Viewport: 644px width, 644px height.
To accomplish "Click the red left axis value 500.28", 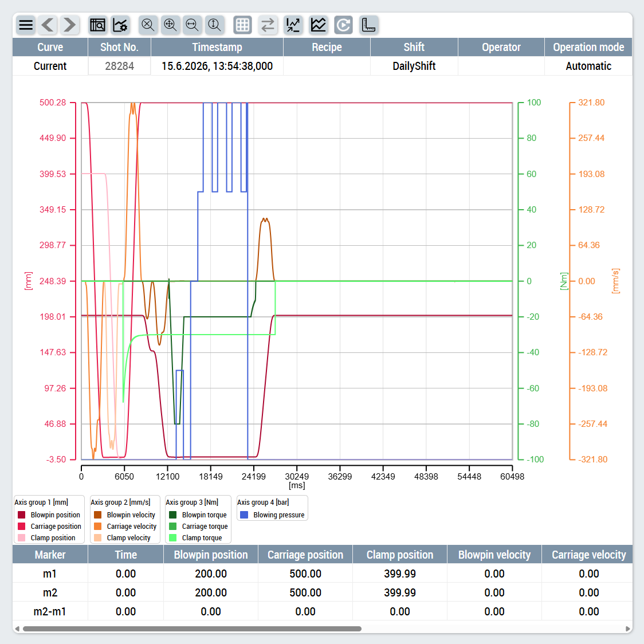I will (x=53, y=103).
